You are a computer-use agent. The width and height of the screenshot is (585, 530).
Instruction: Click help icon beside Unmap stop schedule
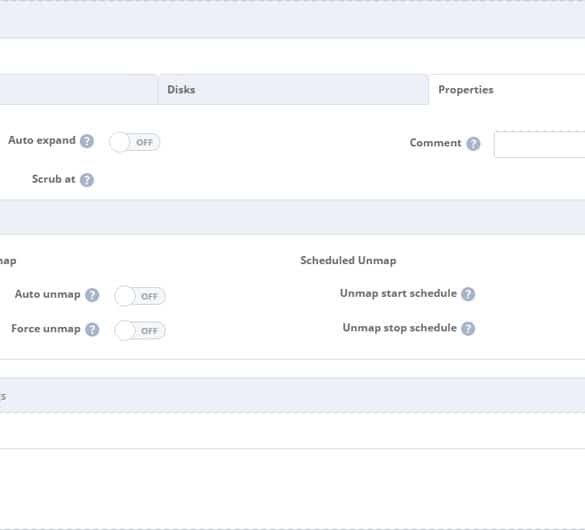pos(468,329)
